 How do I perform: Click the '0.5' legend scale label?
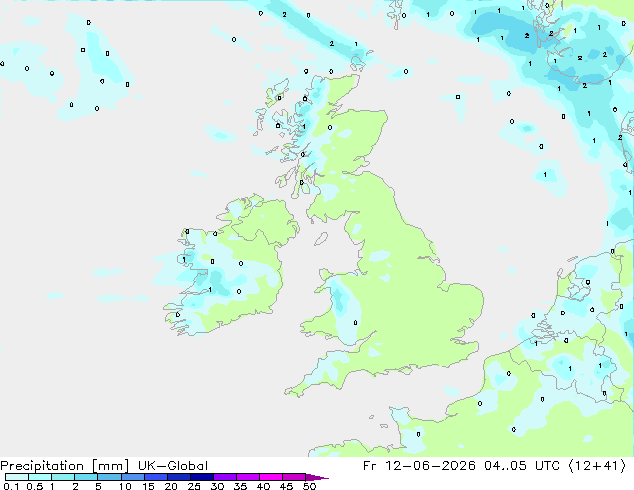[35, 486]
